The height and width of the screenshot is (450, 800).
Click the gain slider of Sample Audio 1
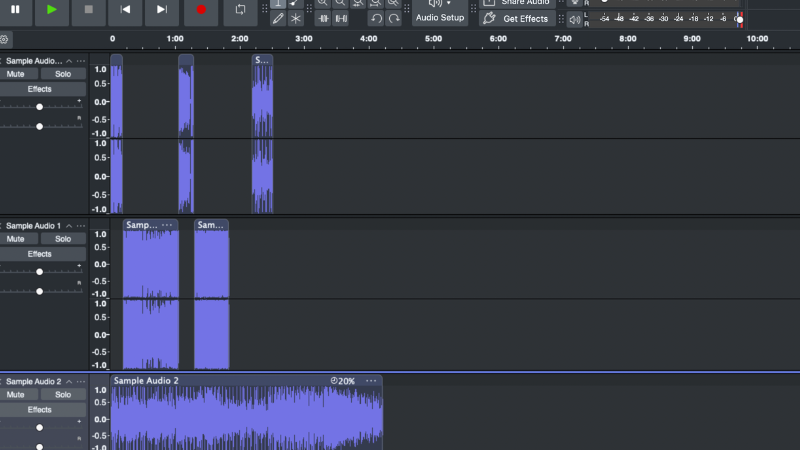coord(39,271)
